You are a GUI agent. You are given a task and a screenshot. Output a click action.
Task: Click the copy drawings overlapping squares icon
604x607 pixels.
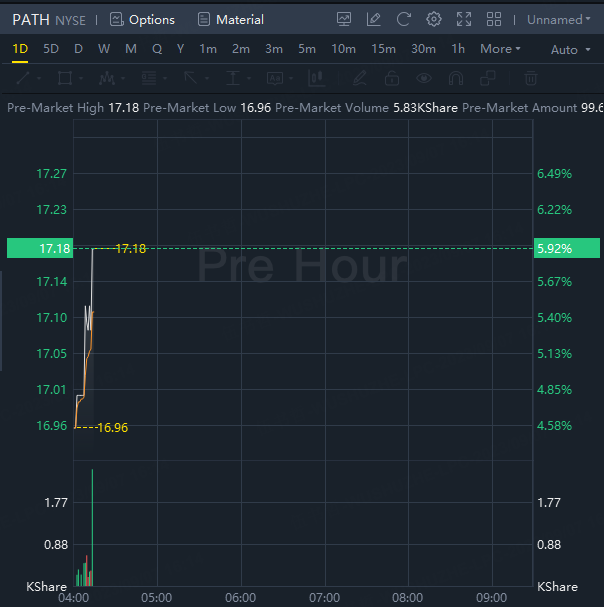(x=487, y=78)
